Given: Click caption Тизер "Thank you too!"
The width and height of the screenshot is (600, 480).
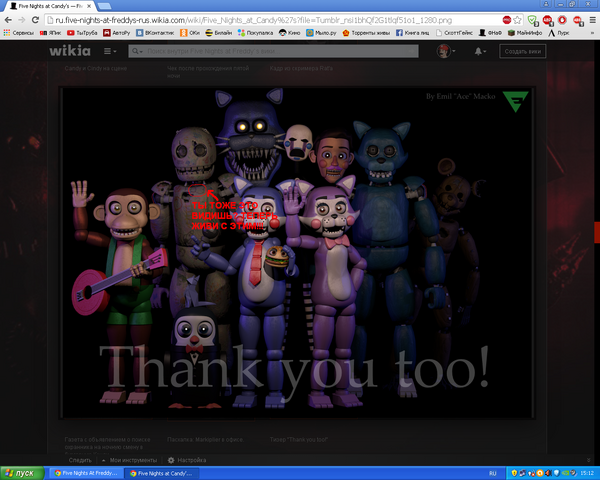Looking at the screenshot, I should point(299,439).
